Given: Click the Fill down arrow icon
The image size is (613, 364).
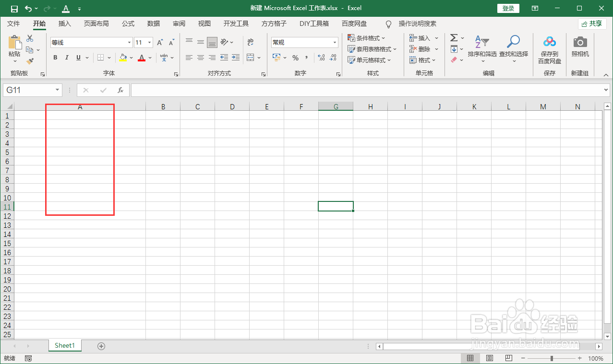Looking at the screenshot, I should tap(454, 49).
